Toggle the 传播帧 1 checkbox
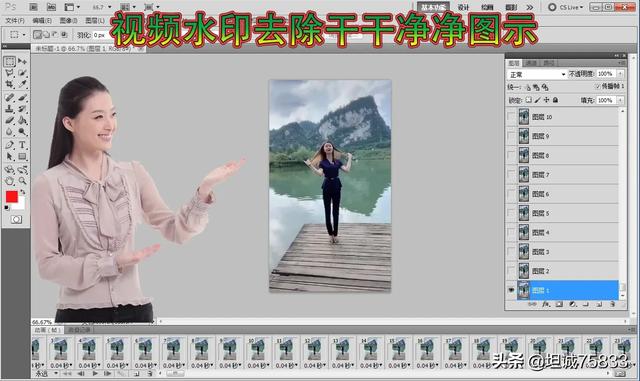Viewport: 640px width, 381px height. pos(597,87)
